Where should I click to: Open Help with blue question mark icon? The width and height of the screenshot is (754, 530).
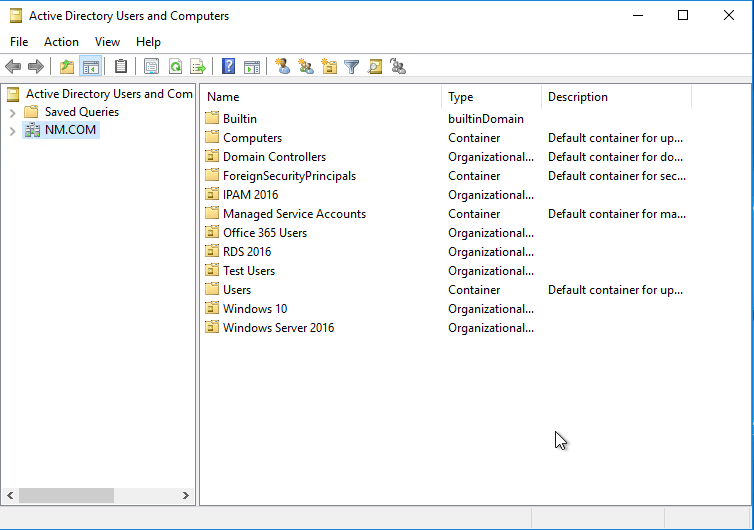[x=228, y=66]
